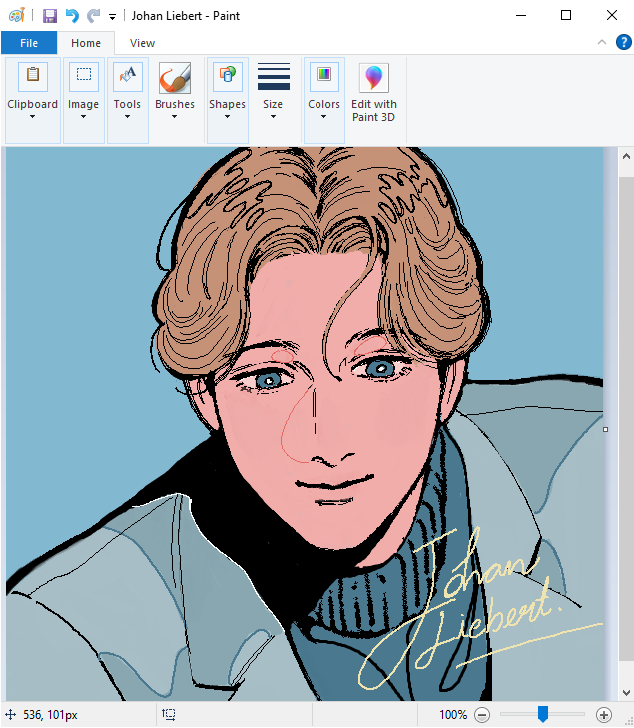Minimize the Paint window

click(521, 15)
